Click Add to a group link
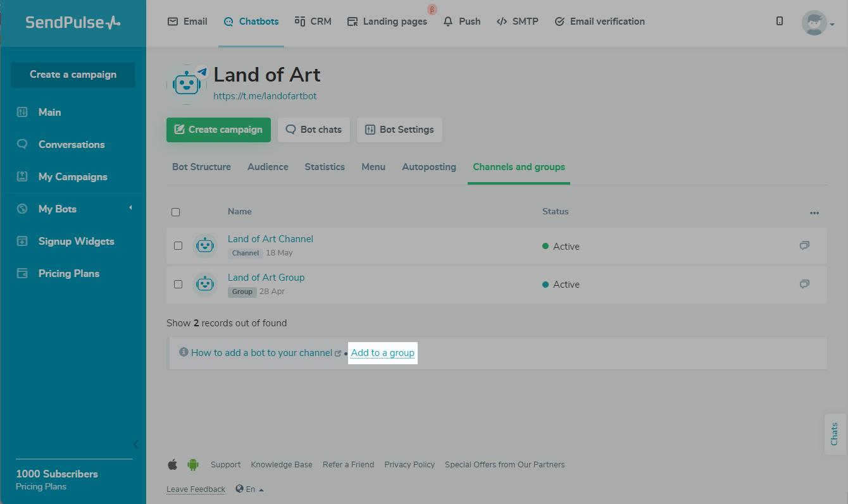Viewport: 848px width, 504px height. pyautogui.click(x=383, y=353)
